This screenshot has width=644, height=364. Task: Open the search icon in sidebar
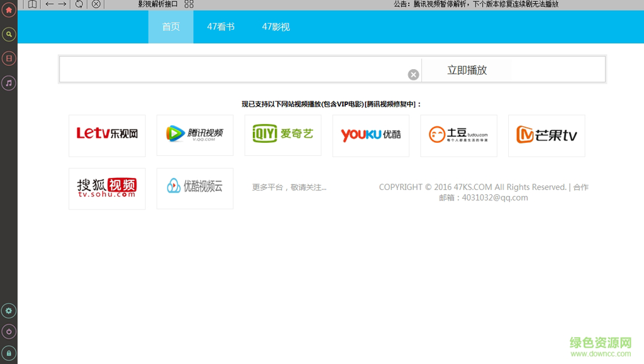pyautogui.click(x=9, y=35)
